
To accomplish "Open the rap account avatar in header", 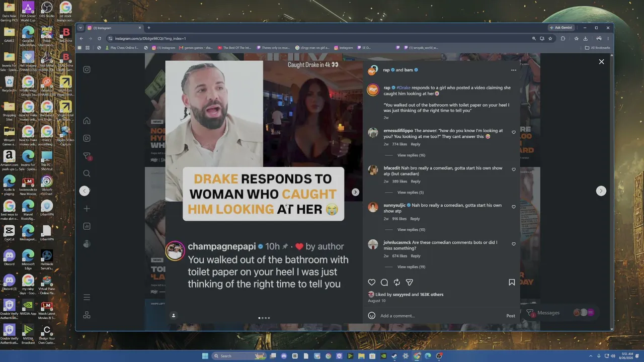I will click(x=372, y=70).
